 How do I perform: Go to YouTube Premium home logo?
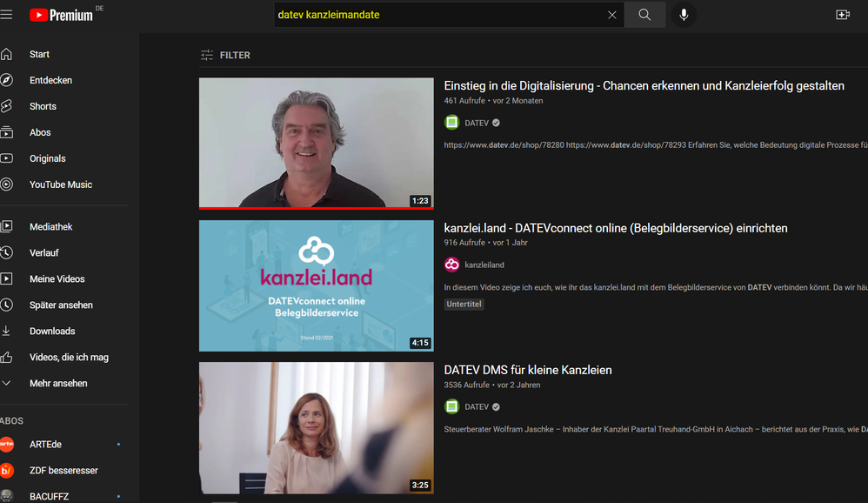[x=62, y=15]
